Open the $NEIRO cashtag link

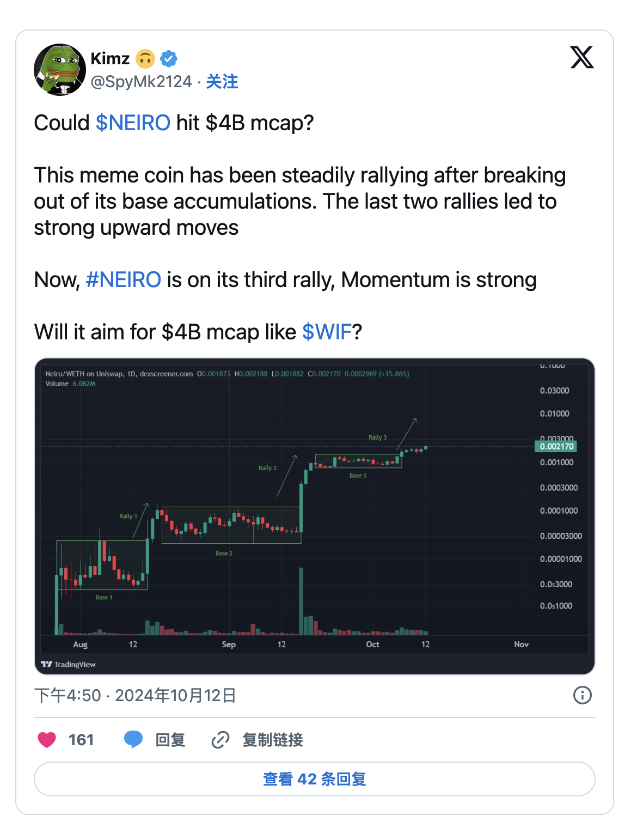tap(133, 123)
